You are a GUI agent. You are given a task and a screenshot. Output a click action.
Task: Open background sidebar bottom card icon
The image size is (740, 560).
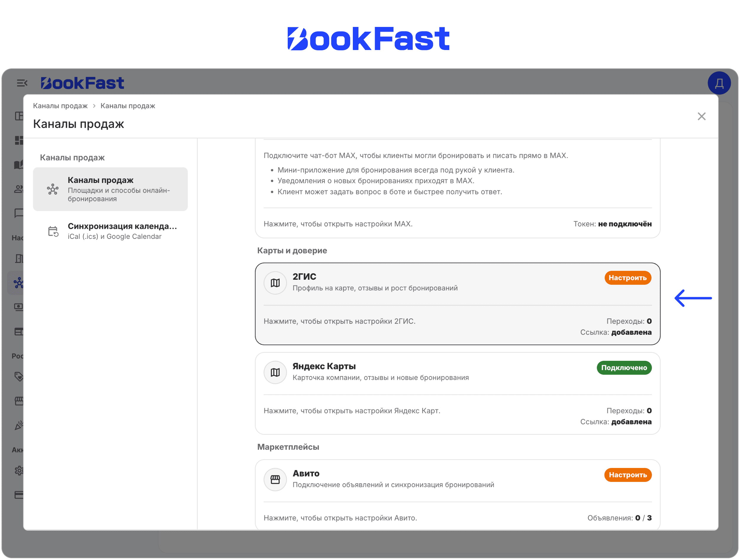click(19, 495)
